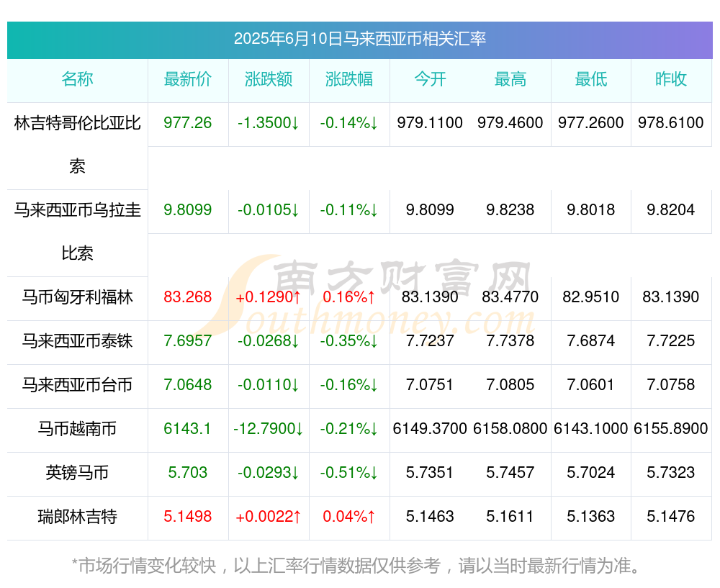The width and height of the screenshot is (720, 588).
Task: Click low value 9.8018
Action: coord(590,210)
